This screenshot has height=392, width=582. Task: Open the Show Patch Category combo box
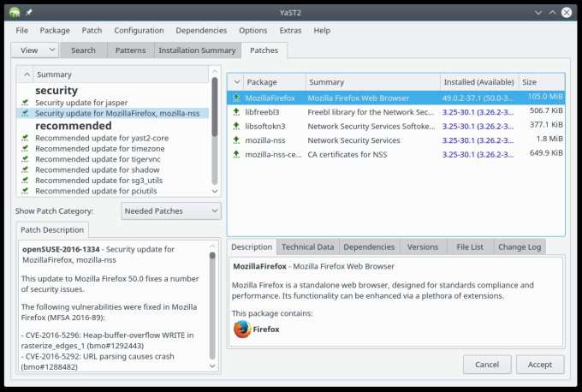169,211
